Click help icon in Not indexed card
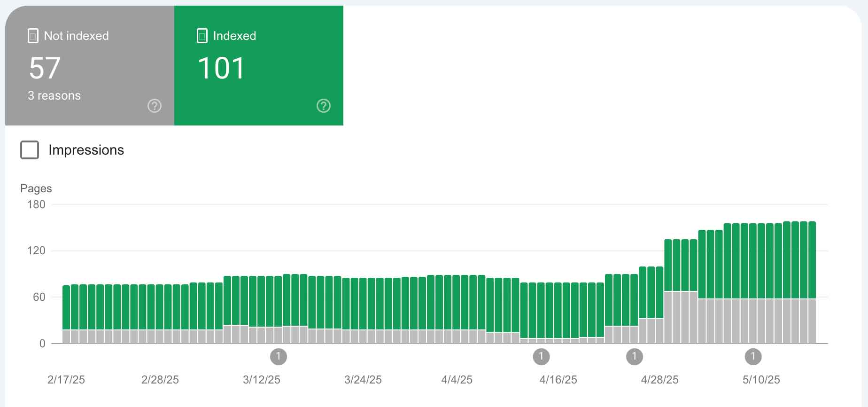The height and width of the screenshot is (407, 868). (x=155, y=106)
